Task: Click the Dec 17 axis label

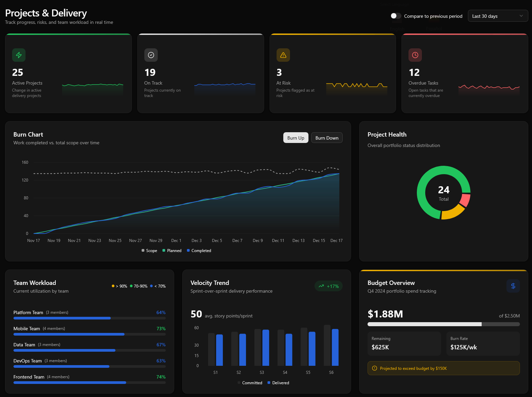Action: point(336,241)
